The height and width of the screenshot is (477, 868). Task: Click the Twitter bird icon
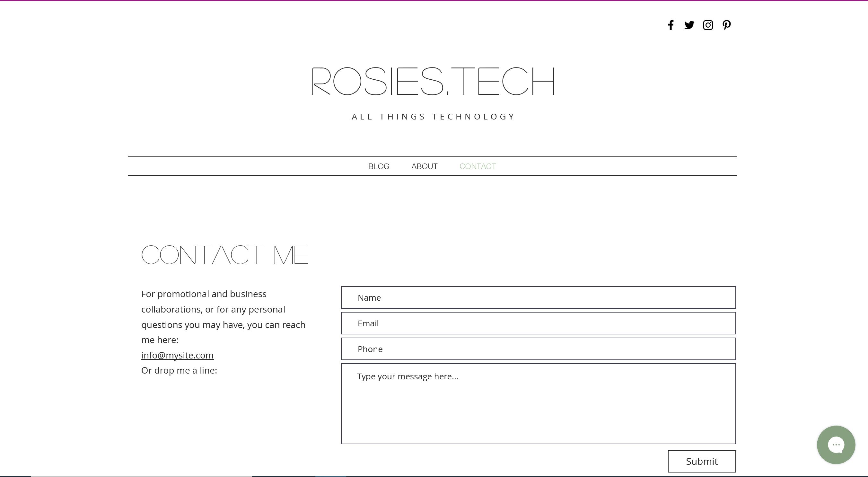pos(689,25)
